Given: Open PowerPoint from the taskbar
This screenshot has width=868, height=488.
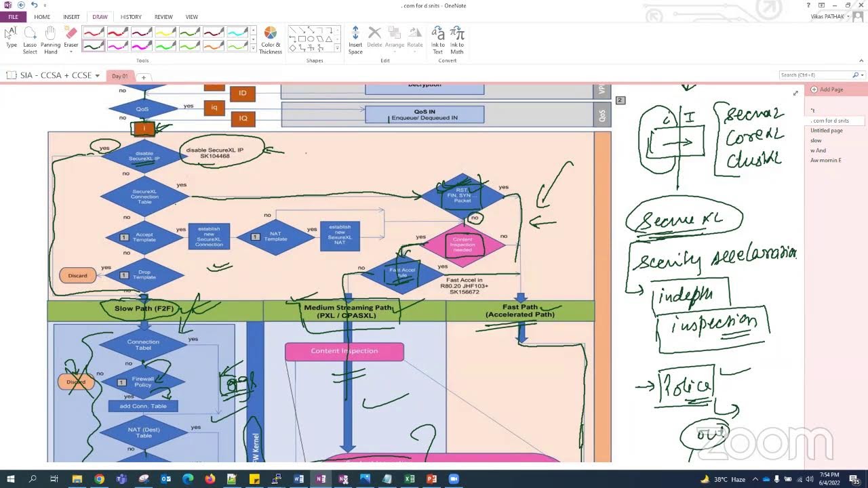Looking at the screenshot, I should pyautogui.click(x=431, y=479).
